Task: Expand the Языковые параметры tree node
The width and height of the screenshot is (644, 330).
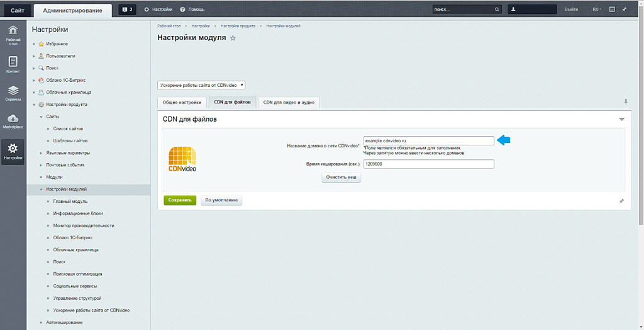Action: 41,153
